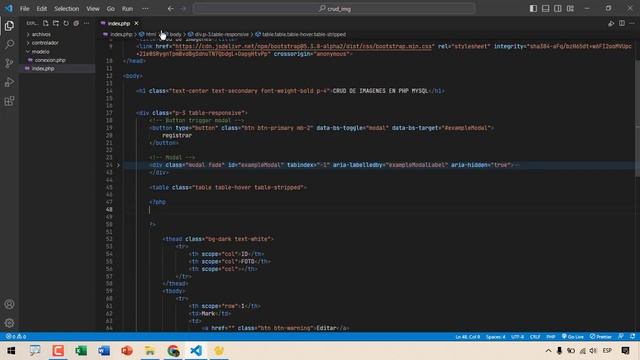Collapse all folders in Explorer
This screenshot has width=640, height=360.
point(76,23)
